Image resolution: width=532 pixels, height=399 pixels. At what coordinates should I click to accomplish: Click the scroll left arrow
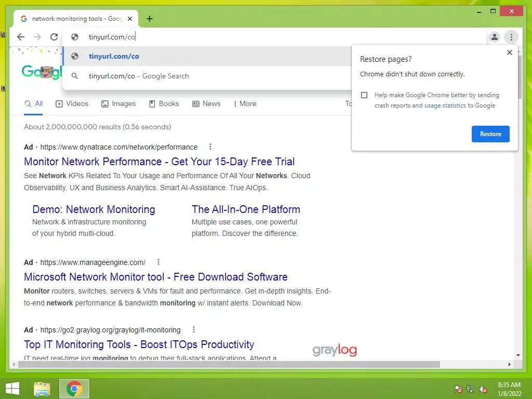click(14, 364)
